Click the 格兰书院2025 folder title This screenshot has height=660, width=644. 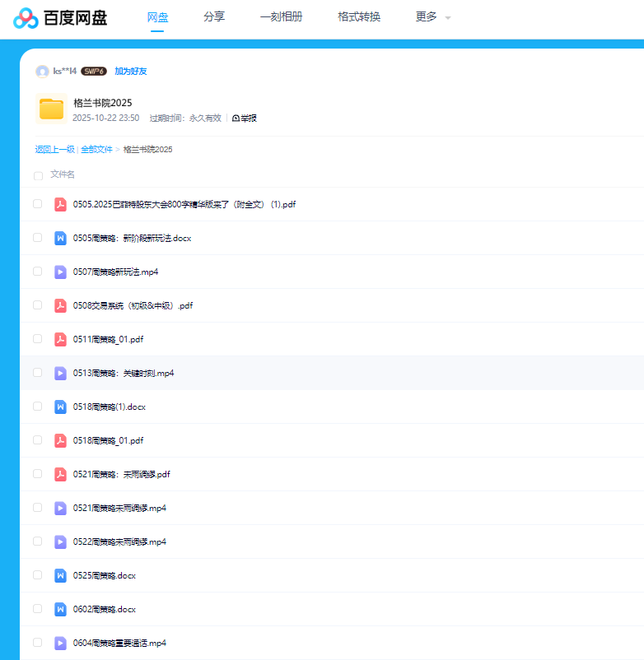102,103
